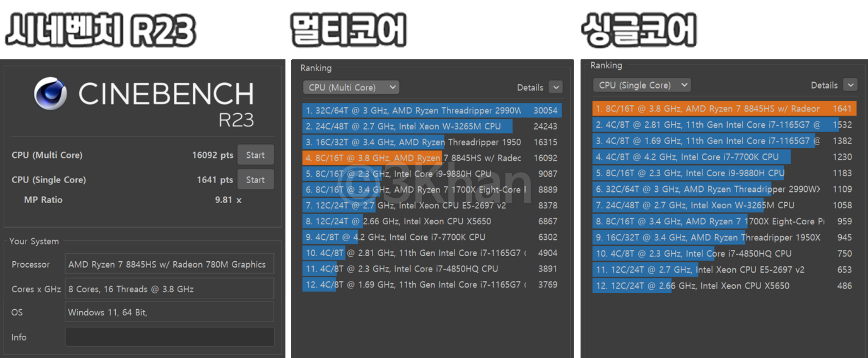Click the empty Info input field
The height and width of the screenshot is (358, 868).
169,337
